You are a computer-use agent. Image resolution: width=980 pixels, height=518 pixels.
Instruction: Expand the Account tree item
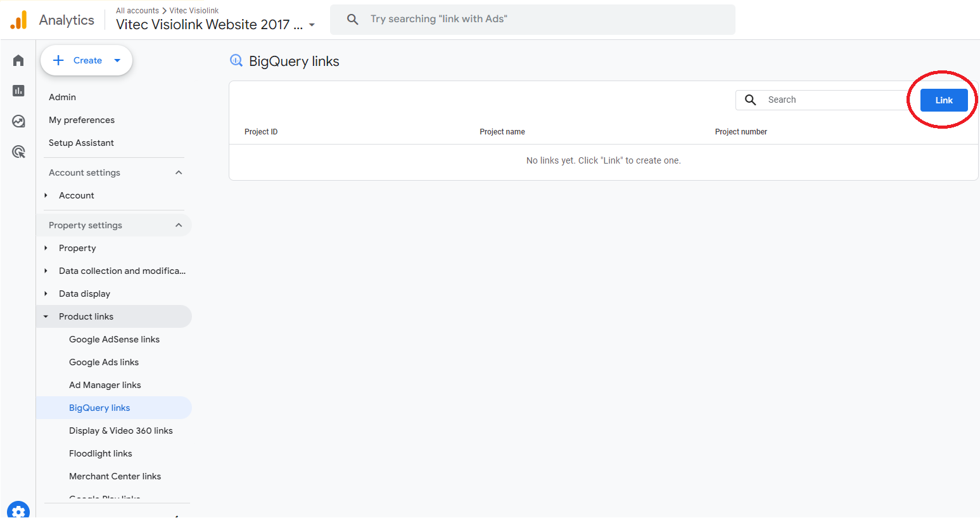46,195
